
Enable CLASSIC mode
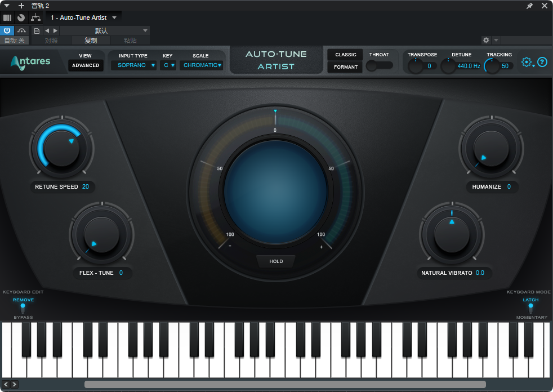tap(345, 55)
